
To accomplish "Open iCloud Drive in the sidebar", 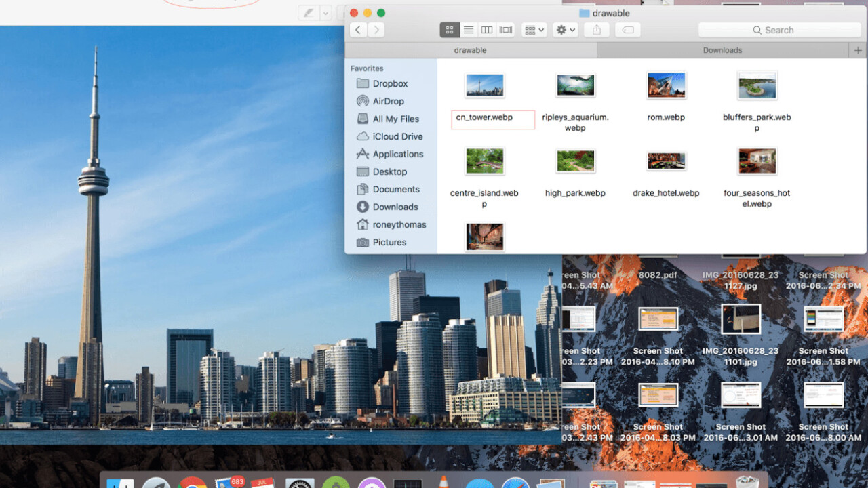I will coord(397,136).
